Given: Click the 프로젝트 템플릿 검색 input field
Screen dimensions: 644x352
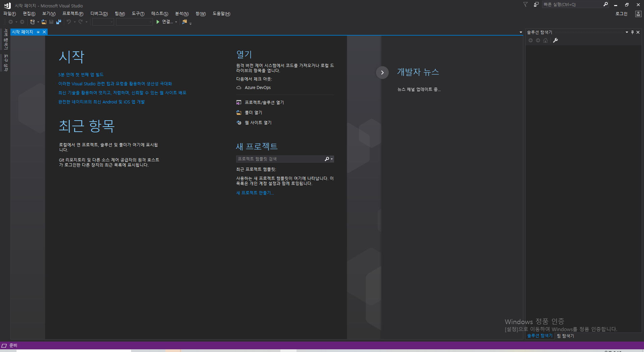Looking at the screenshot, I should 280,159.
